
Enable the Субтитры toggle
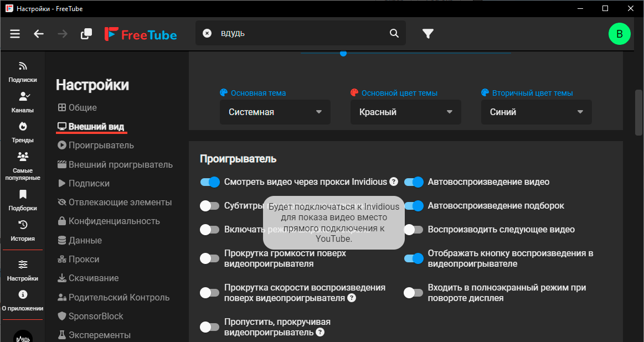pos(210,205)
